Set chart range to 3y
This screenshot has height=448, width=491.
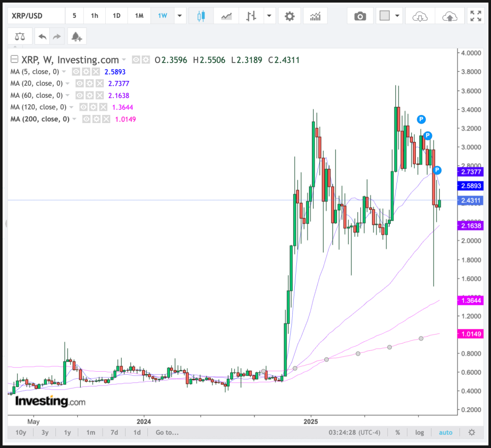(45, 433)
